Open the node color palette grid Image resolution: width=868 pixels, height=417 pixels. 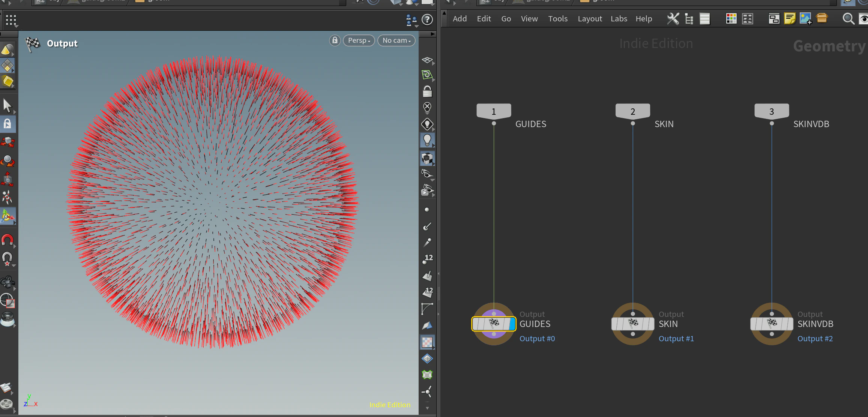click(731, 19)
